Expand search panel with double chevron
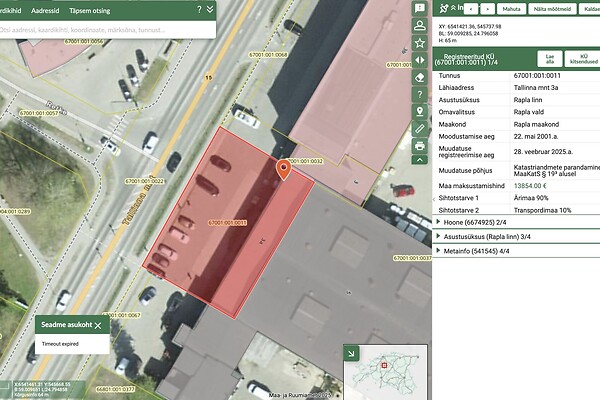This screenshot has height=400, width=600. 209,9
